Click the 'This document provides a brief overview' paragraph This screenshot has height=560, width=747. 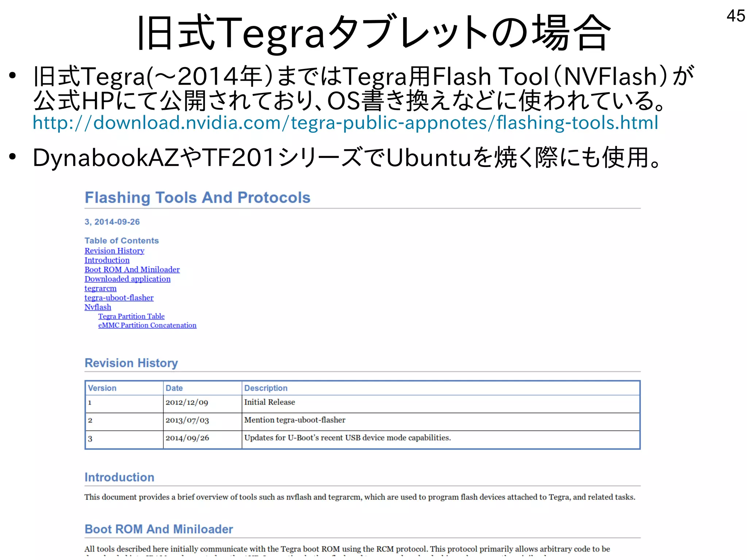[x=360, y=497]
